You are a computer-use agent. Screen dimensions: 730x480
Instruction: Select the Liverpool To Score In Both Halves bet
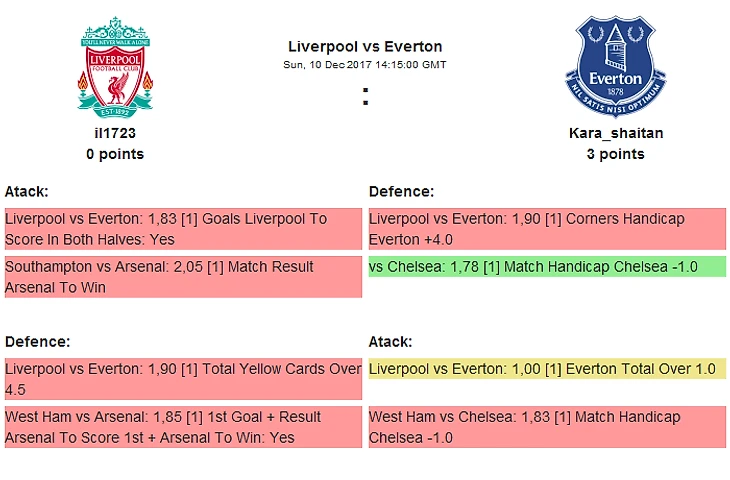pos(182,229)
